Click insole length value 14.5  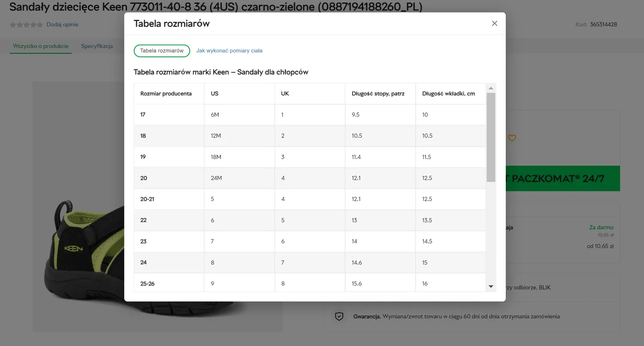tap(427, 241)
